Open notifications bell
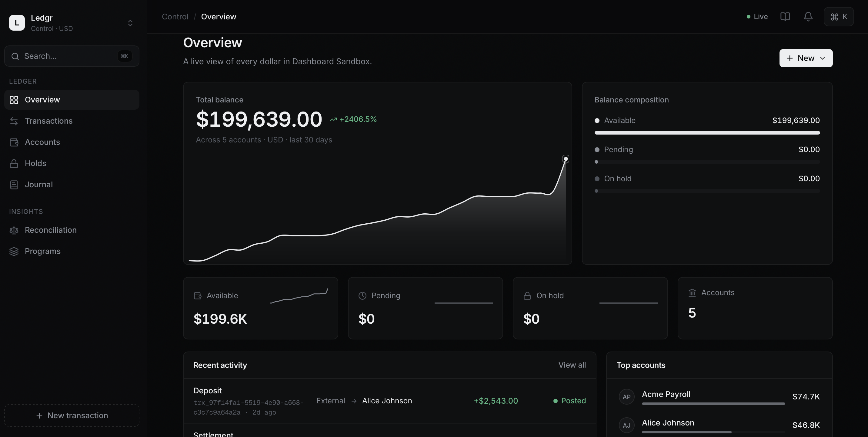The image size is (868, 437). point(808,16)
